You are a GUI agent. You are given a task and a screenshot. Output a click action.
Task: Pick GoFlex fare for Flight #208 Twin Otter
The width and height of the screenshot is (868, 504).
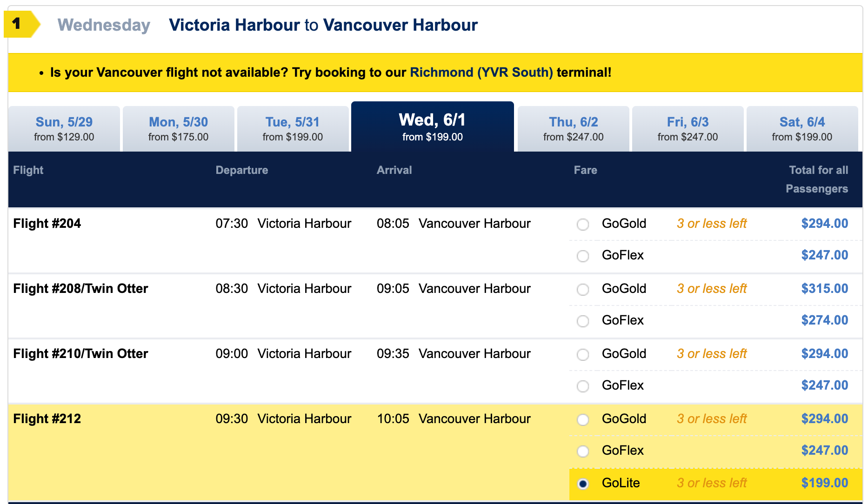point(582,321)
